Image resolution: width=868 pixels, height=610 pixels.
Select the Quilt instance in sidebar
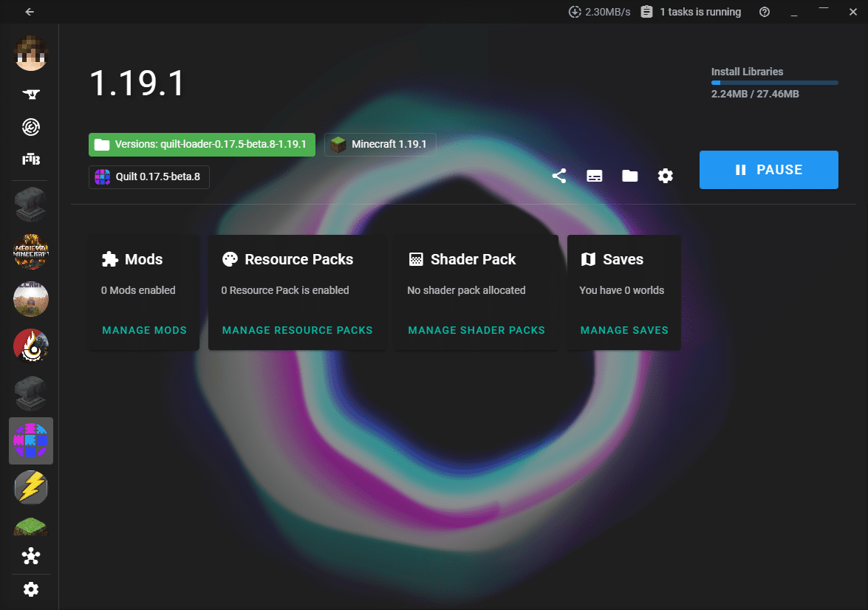[x=31, y=441]
